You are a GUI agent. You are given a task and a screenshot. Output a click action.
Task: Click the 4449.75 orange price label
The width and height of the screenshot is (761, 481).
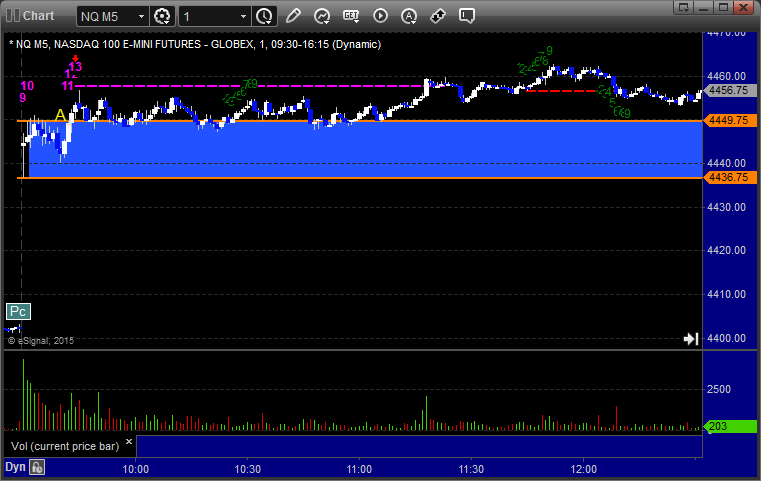point(727,120)
